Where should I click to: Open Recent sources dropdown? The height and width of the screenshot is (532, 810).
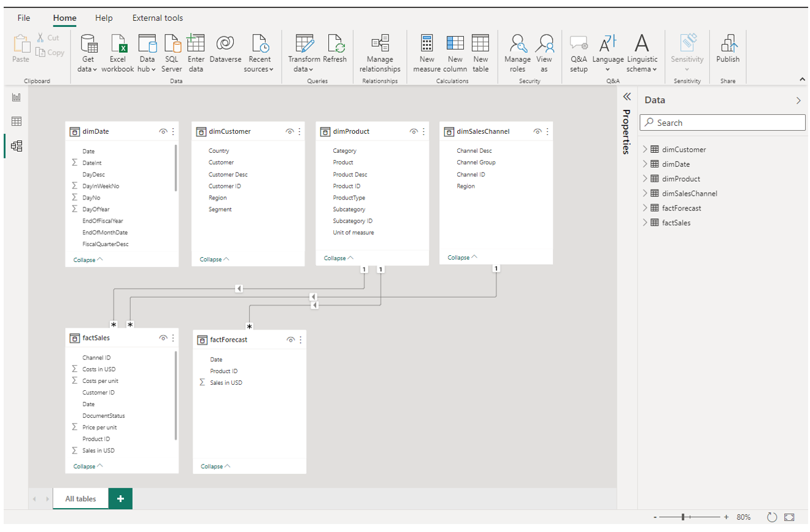click(260, 53)
